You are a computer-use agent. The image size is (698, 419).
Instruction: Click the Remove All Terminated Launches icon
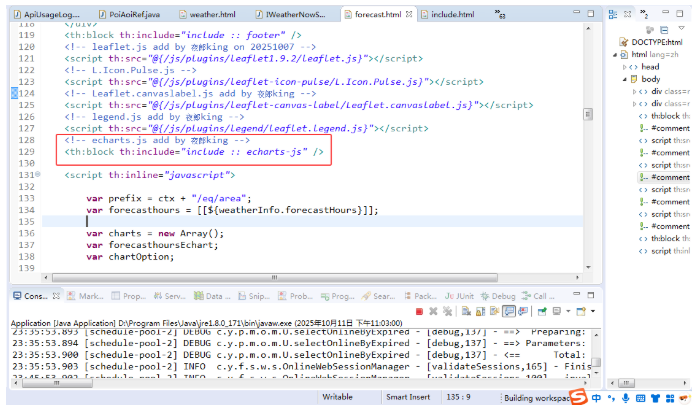(x=447, y=311)
